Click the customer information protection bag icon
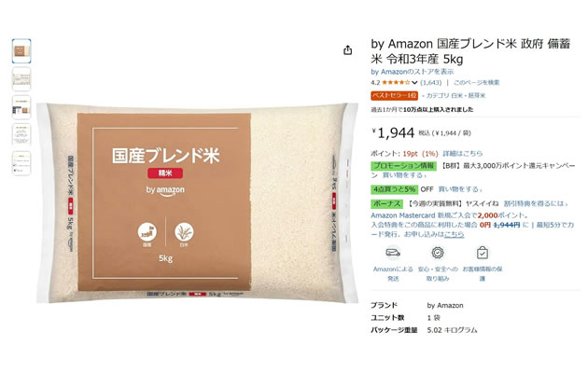Image resolution: width=588 pixels, height=373 pixels. (x=482, y=253)
